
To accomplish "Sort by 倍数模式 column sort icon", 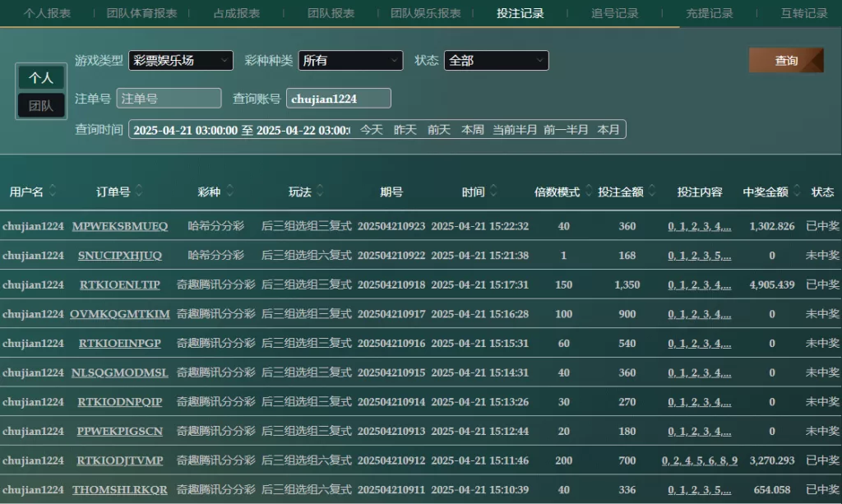I will [589, 191].
